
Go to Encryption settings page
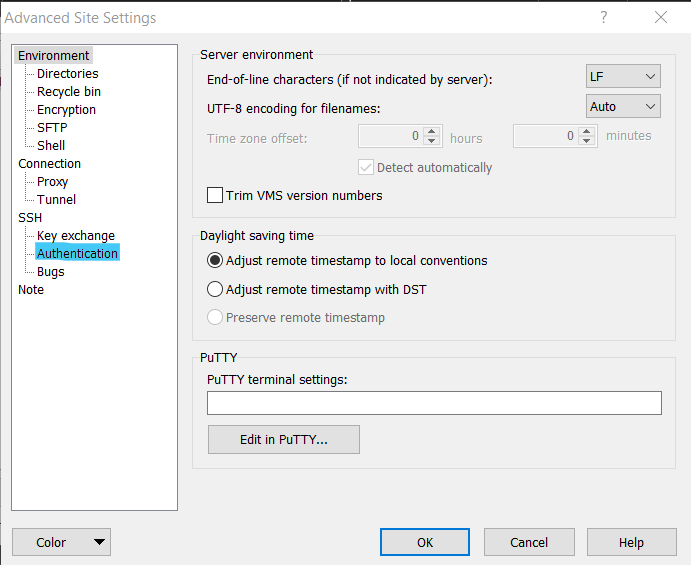(67, 109)
